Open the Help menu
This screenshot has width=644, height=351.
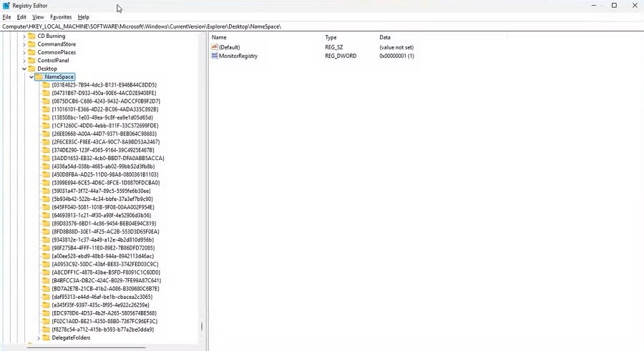84,17
